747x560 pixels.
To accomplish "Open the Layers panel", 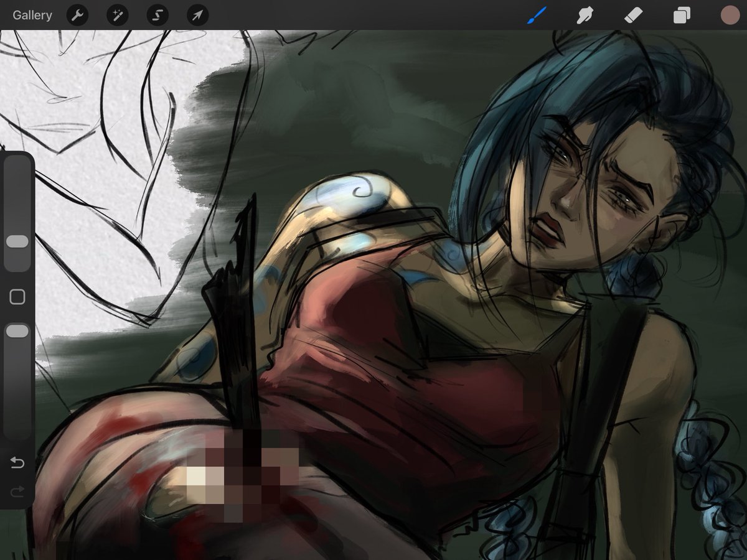I will [x=682, y=15].
